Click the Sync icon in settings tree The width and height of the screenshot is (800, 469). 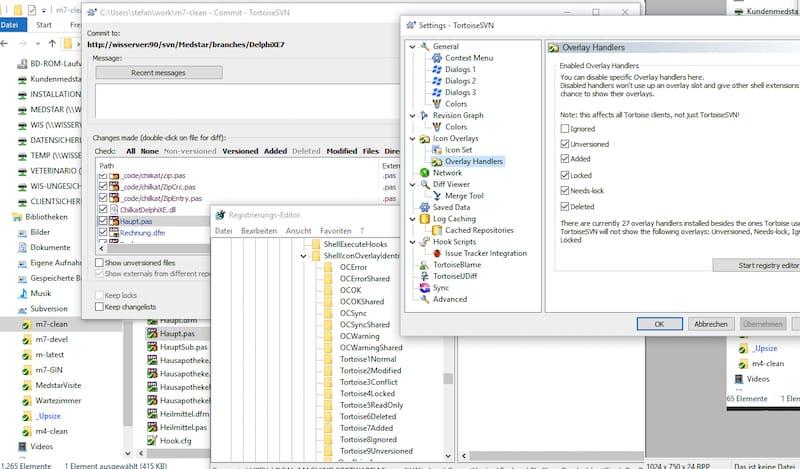coord(424,288)
